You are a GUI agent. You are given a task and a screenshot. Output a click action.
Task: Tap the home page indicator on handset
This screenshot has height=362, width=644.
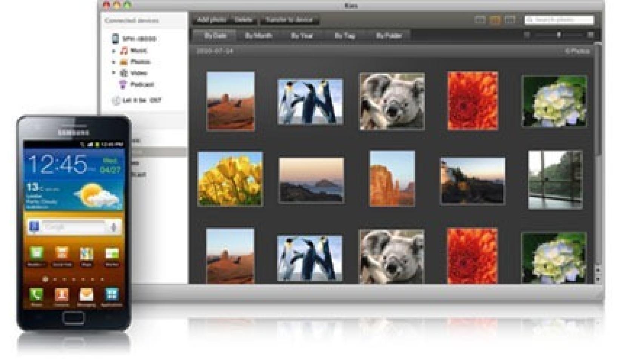[45, 279]
